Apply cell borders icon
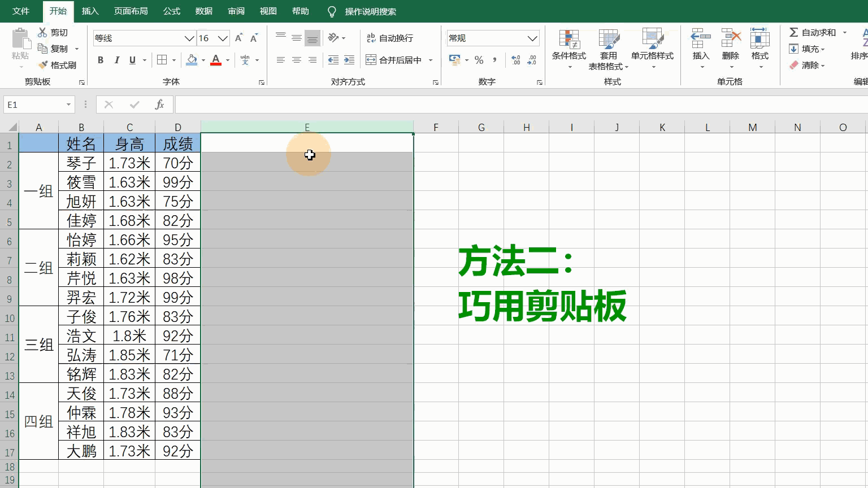This screenshot has height=488, width=868. (162, 60)
